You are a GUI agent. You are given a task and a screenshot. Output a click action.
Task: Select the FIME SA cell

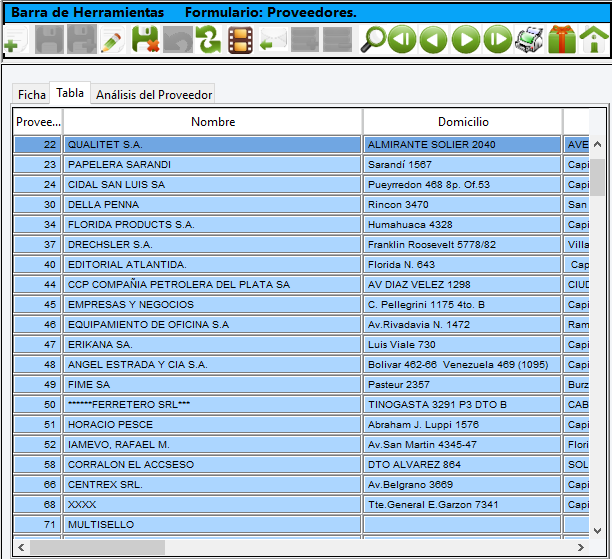pyautogui.click(x=212, y=385)
